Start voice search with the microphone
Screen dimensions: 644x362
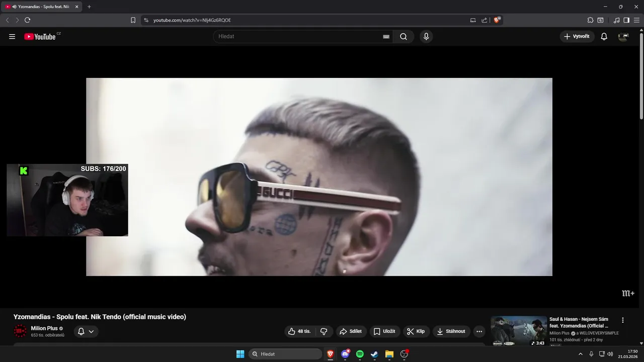(x=426, y=37)
